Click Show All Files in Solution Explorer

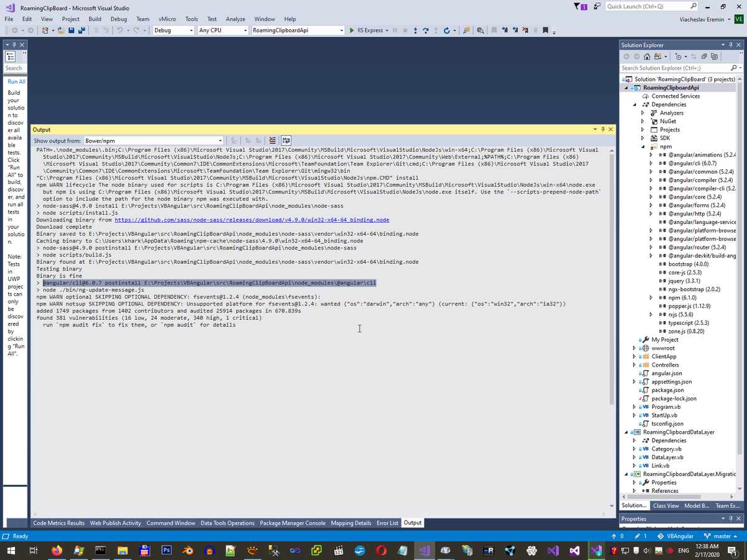pyautogui.click(x=714, y=57)
